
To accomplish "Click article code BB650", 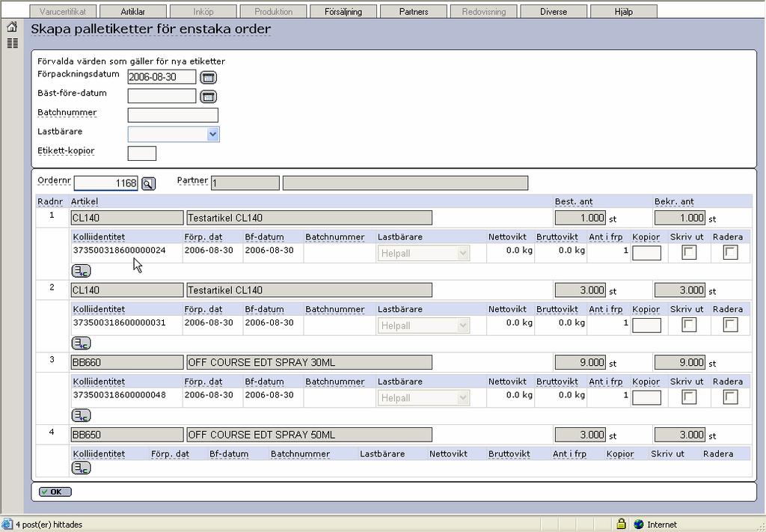I will [x=127, y=435].
